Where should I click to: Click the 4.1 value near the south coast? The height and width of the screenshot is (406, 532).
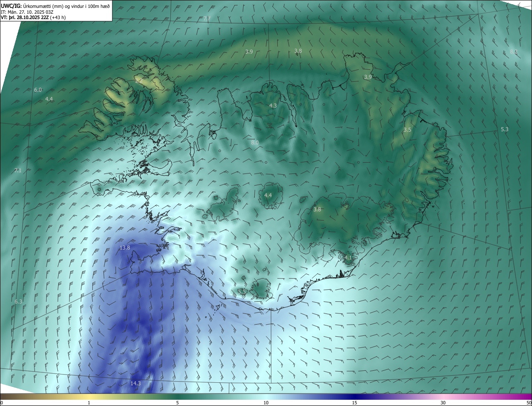tap(348, 257)
